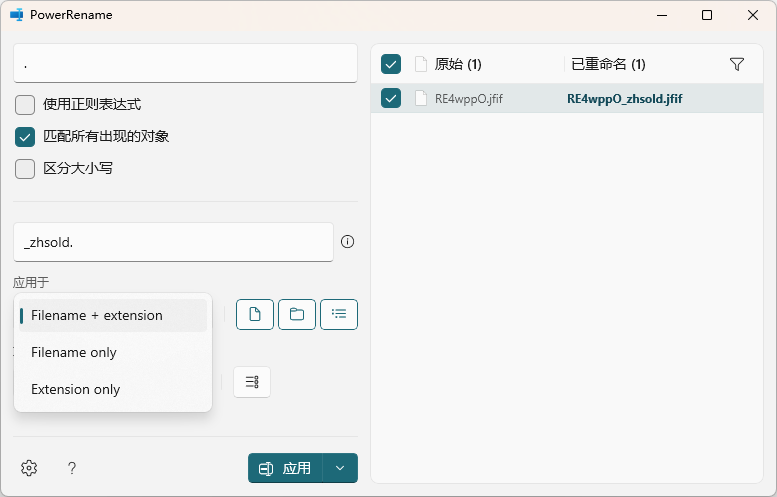
Task: Expand the apply button dropdown arrow
Action: pos(340,468)
